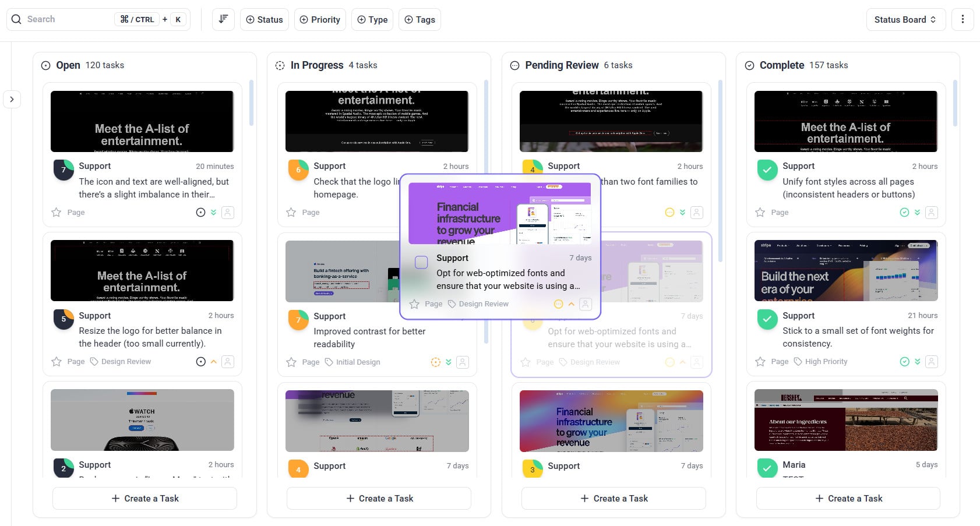This screenshot has height=526, width=980.
Task: Check the checkbox on dragged Support card
Action: click(421, 262)
